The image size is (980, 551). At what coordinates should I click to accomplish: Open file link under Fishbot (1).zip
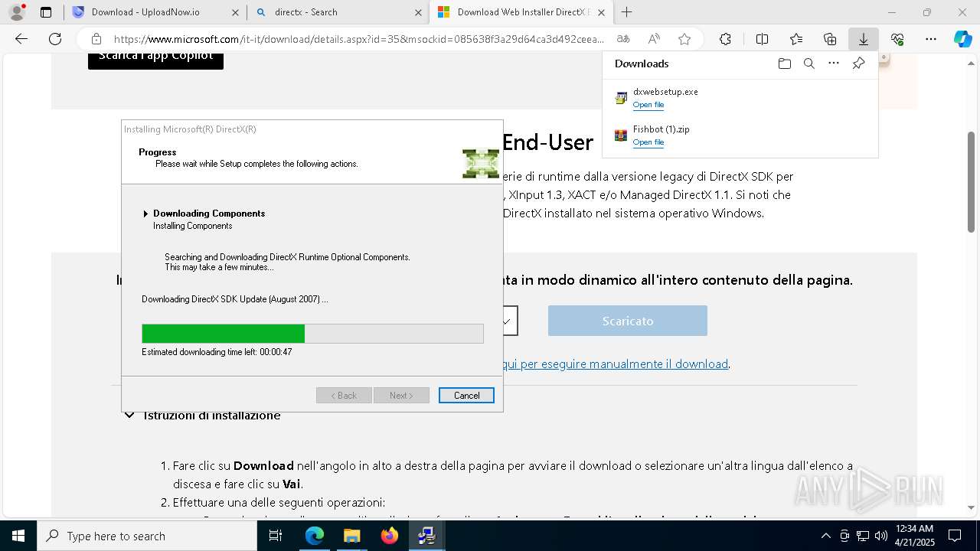[648, 142]
